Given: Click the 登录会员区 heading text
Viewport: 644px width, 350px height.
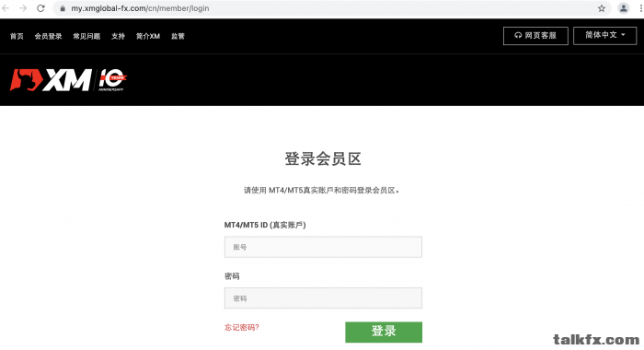Looking at the screenshot, I should (323, 159).
